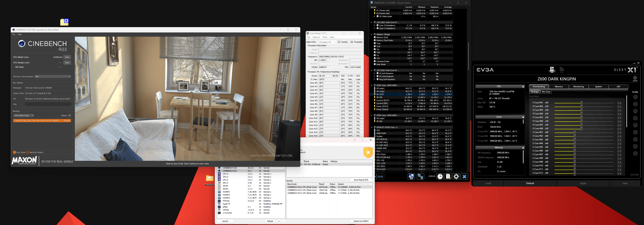The image size is (644, 225).
Task: Click the BenchMate Reload button
Action: [x=270, y=221]
